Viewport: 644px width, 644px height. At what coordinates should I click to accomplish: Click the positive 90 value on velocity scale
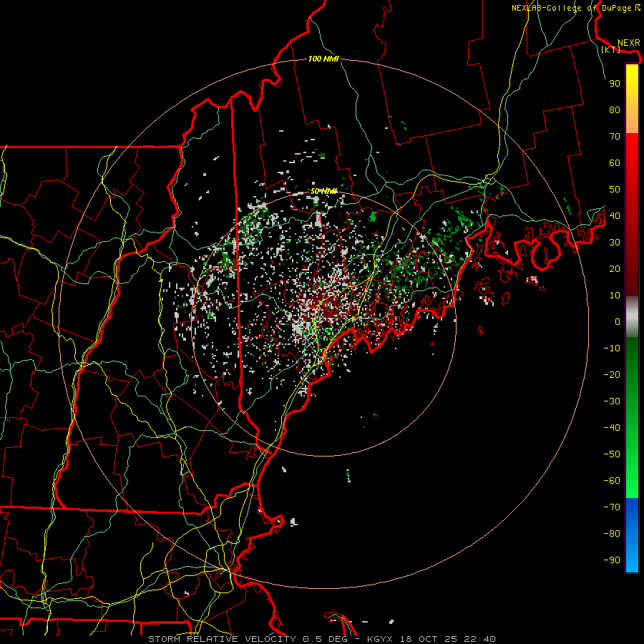tap(615, 84)
